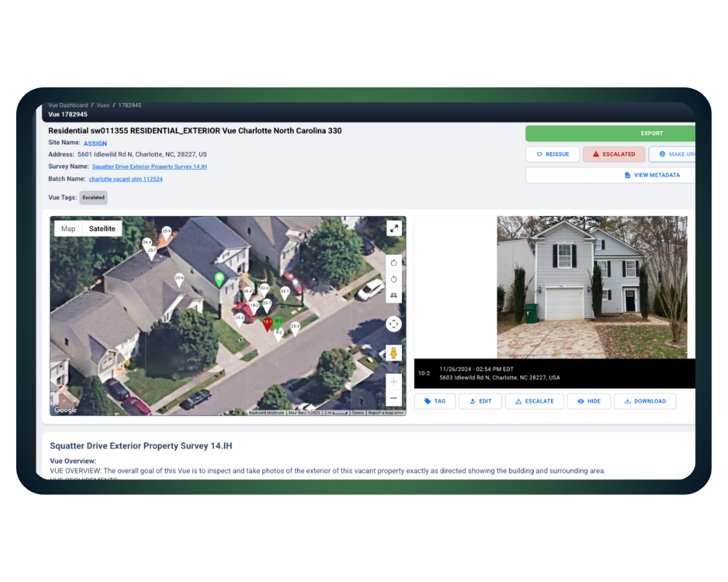This screenshot has width=728, height=582.
Task: Click the Edit photo button
Action: tap(480, 401)
